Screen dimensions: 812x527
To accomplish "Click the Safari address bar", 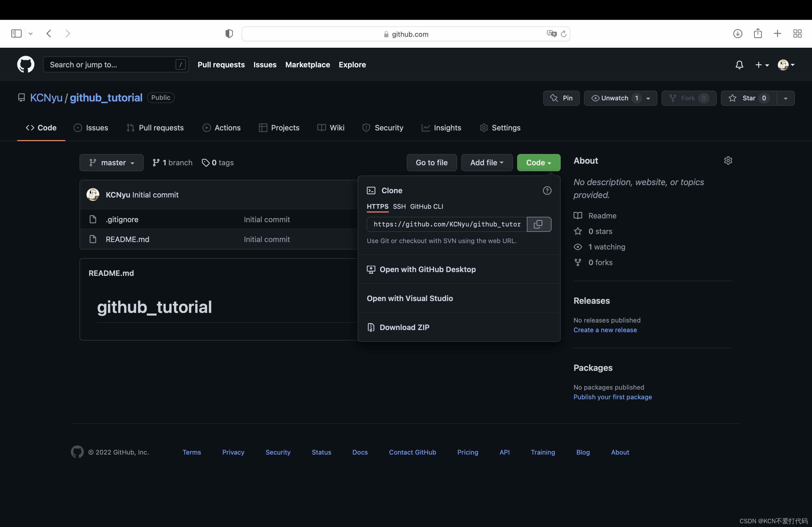I will click(406, 34).
